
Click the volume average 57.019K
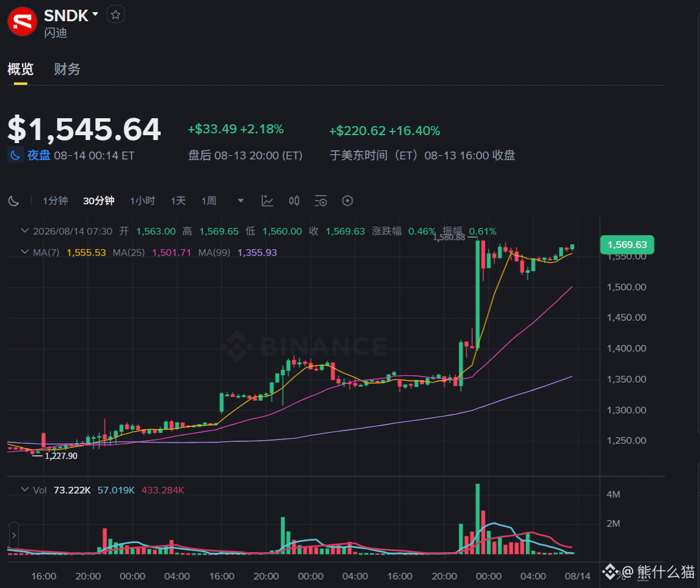click(116, 490)
